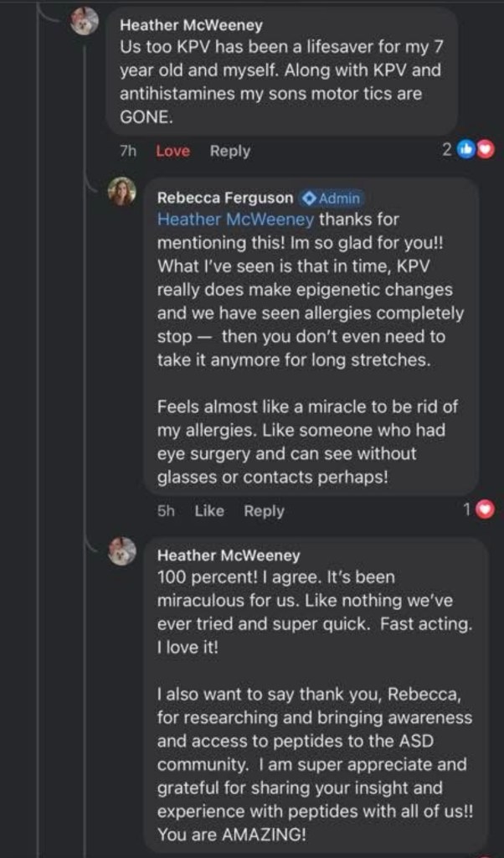Reply to Rebecca Ferguson's comment
Viewport: 504px width, 858px height.
click(264, 510)
